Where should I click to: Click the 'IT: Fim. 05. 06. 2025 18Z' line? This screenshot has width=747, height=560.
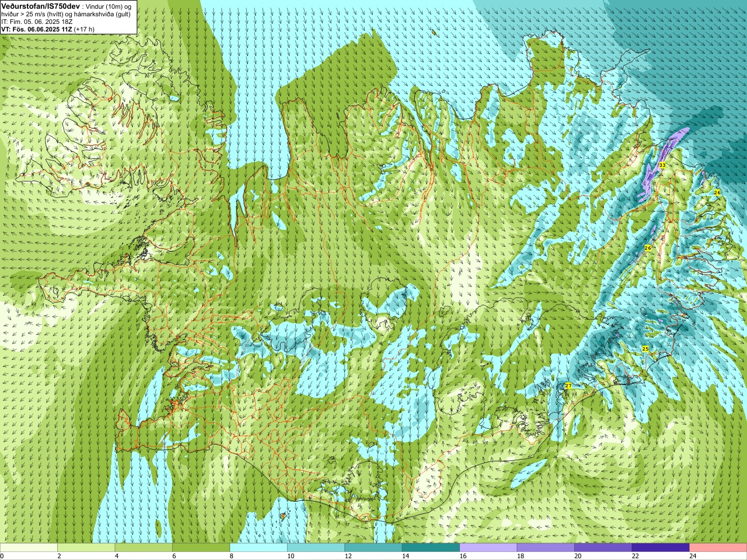[x=37, y=22]
